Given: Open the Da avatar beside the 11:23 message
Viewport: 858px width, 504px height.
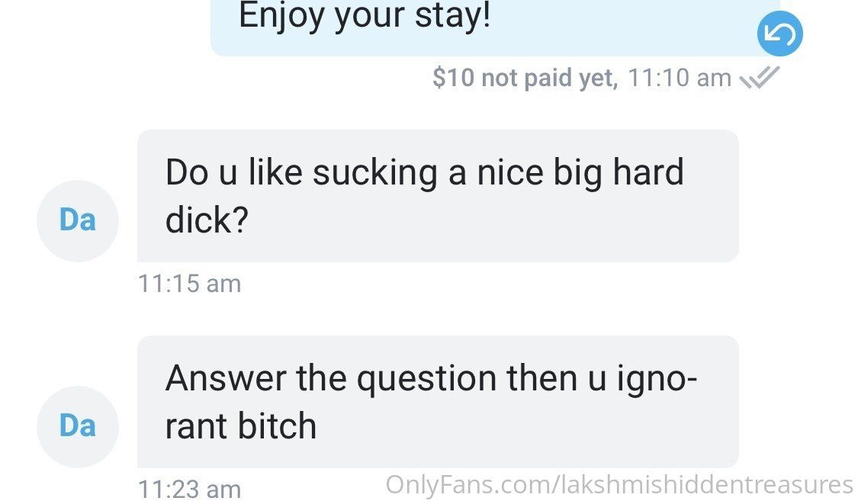Looking at the screenshot, I should [x=78, y=427].
